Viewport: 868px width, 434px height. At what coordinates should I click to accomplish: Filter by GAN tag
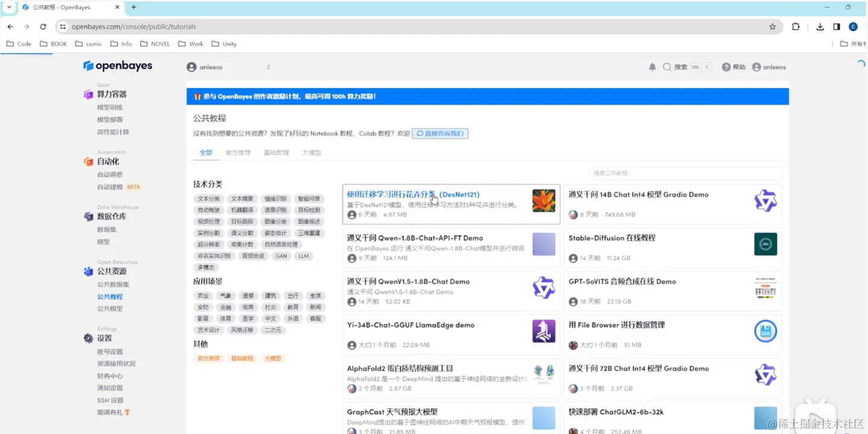pyautogui.click(x=281, y=256)
